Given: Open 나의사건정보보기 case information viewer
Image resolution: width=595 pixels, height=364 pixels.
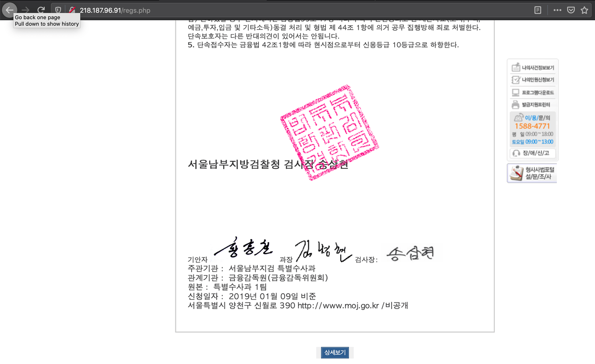Looking at the screenshot, I should click(532, 67).
